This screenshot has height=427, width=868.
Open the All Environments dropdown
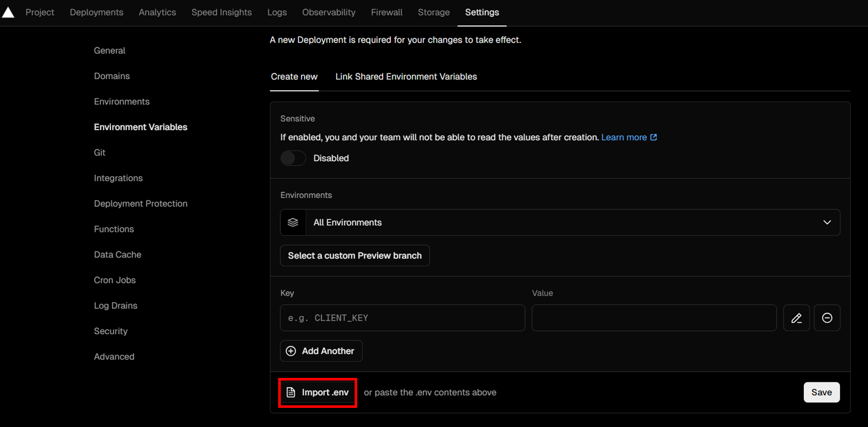[560, 222]
